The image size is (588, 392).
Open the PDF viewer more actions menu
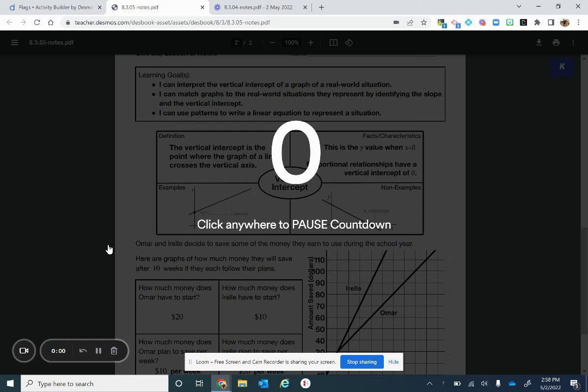(x=573, y=42)
